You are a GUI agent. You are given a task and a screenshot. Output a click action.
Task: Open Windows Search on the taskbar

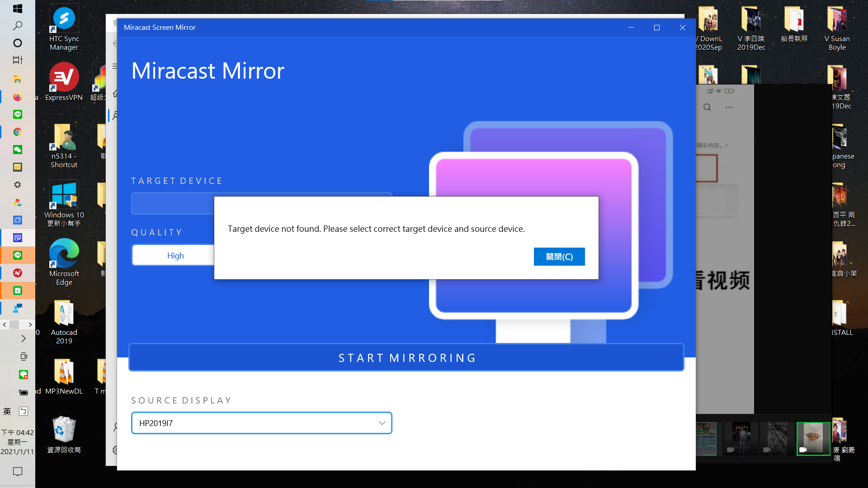pos(18,26)
